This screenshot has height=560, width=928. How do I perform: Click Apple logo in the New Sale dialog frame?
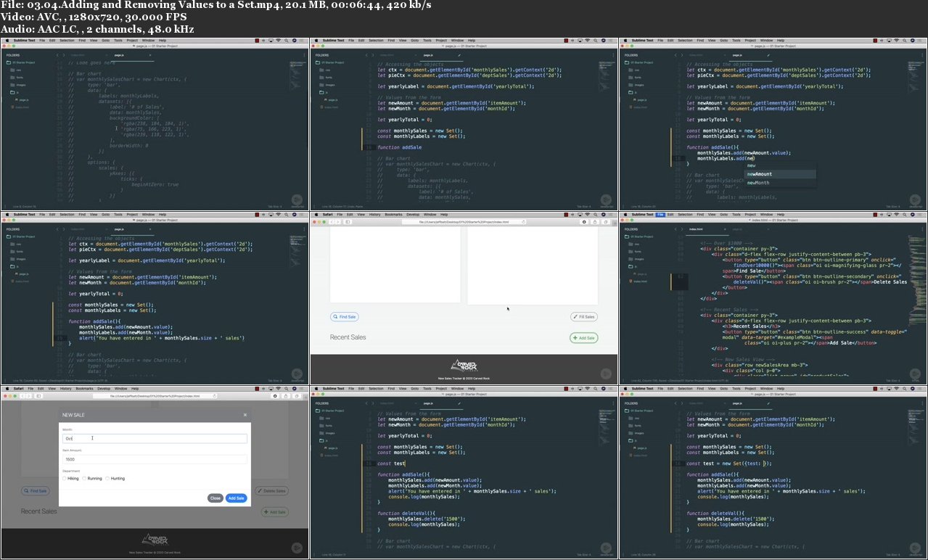click(x=7, y=389)
